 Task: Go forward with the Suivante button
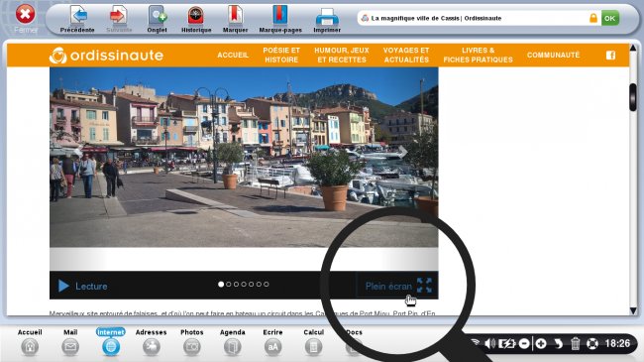click(119, 19)
